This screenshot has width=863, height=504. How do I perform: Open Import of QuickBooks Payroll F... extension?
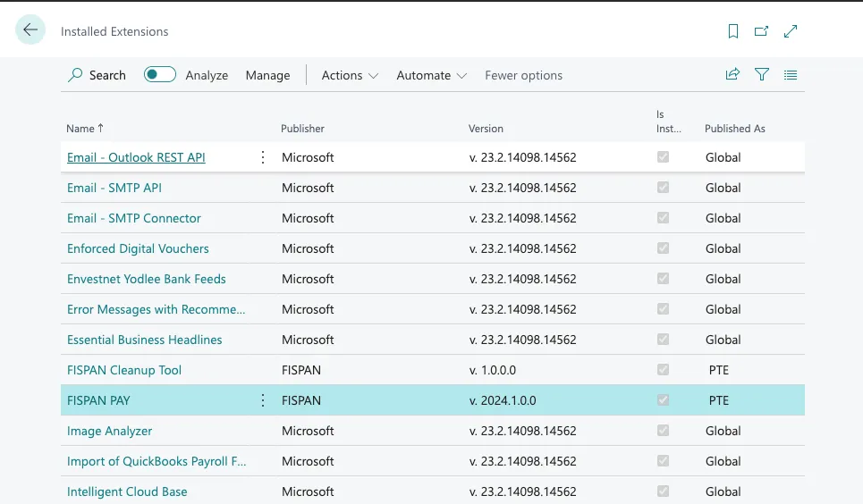157,461
